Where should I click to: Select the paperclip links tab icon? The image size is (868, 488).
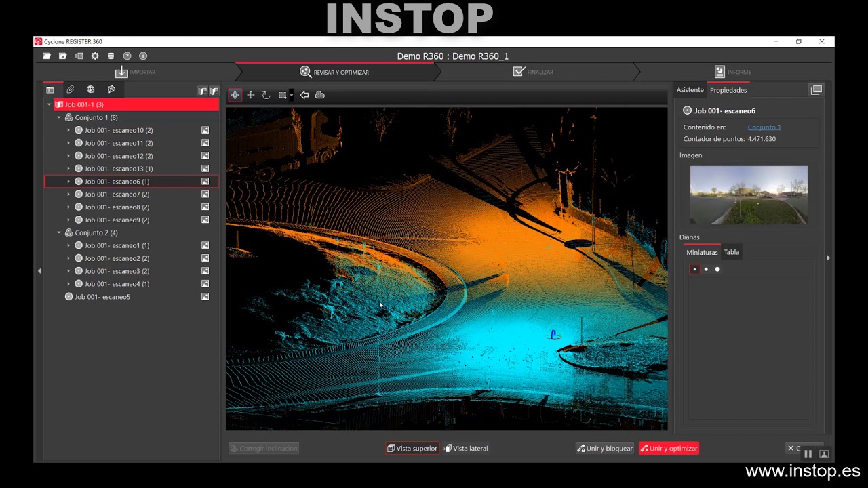pos(70,89)
